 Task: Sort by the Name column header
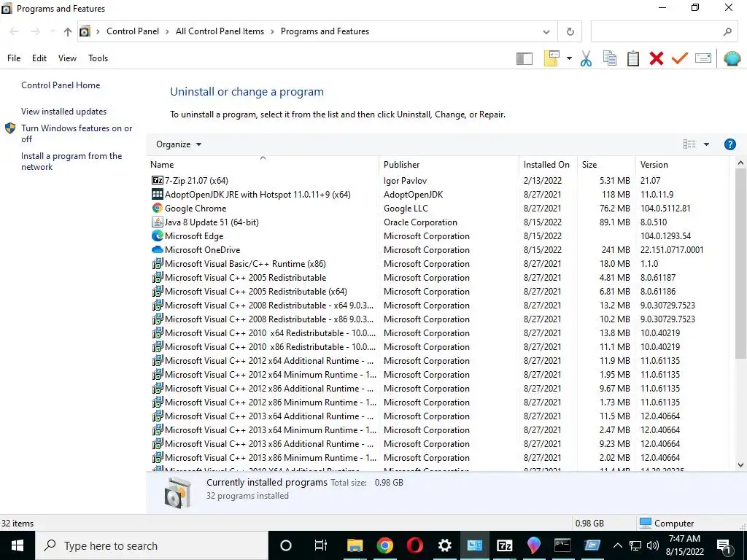pyautogui.click(x=263, y=165)
